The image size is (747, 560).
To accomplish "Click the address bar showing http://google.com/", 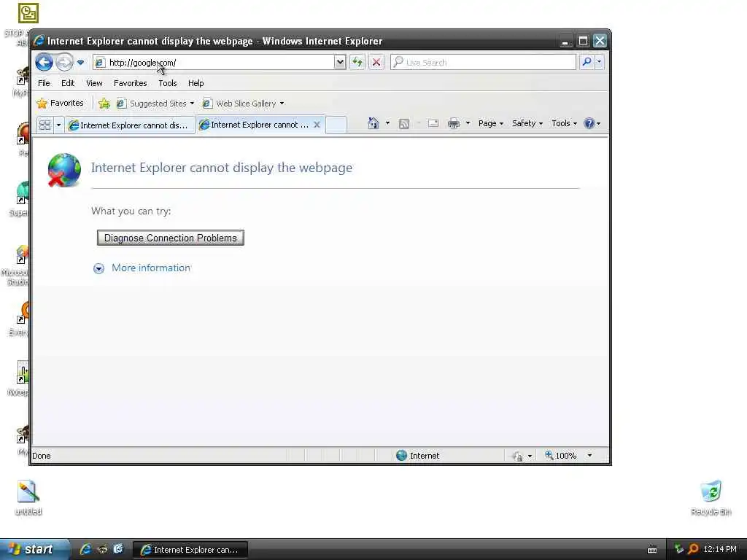I will 213,63.
